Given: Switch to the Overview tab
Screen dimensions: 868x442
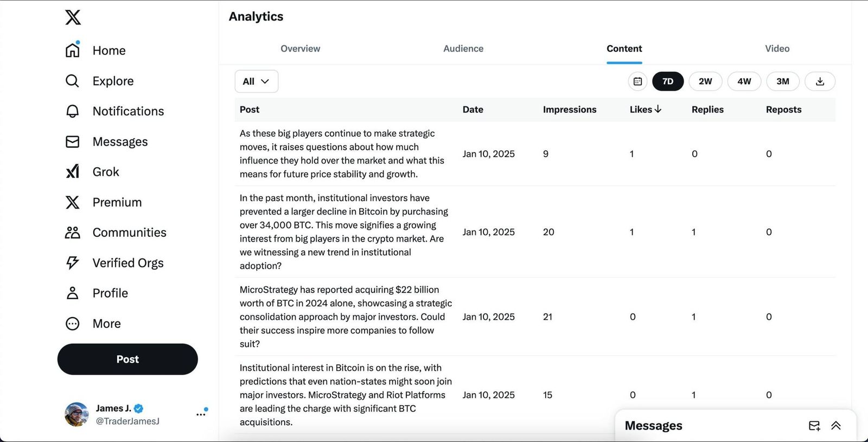Looking at the screenshot, I should [x=300, y=49].
